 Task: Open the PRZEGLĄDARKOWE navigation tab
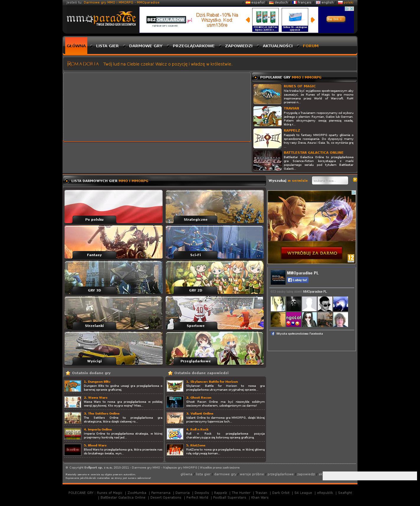click(x=193, y=46)
